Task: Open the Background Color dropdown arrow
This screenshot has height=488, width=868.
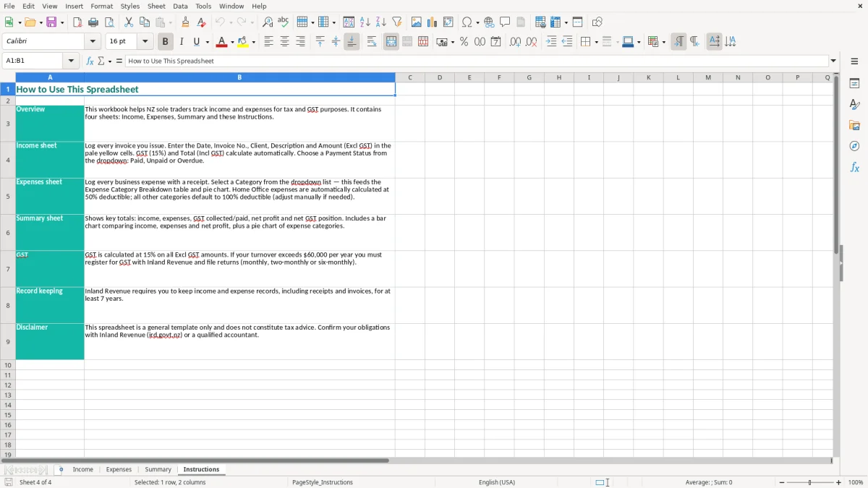Action: tap(253, 42)
